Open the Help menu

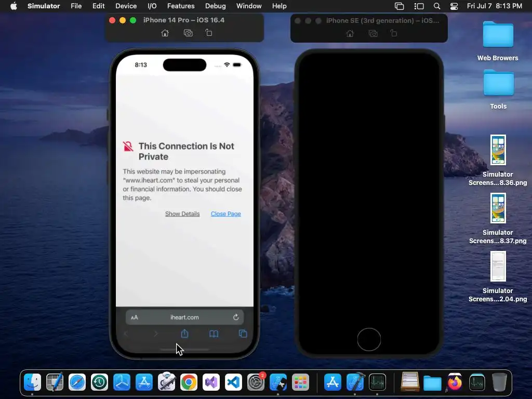(x=279, y=6)
